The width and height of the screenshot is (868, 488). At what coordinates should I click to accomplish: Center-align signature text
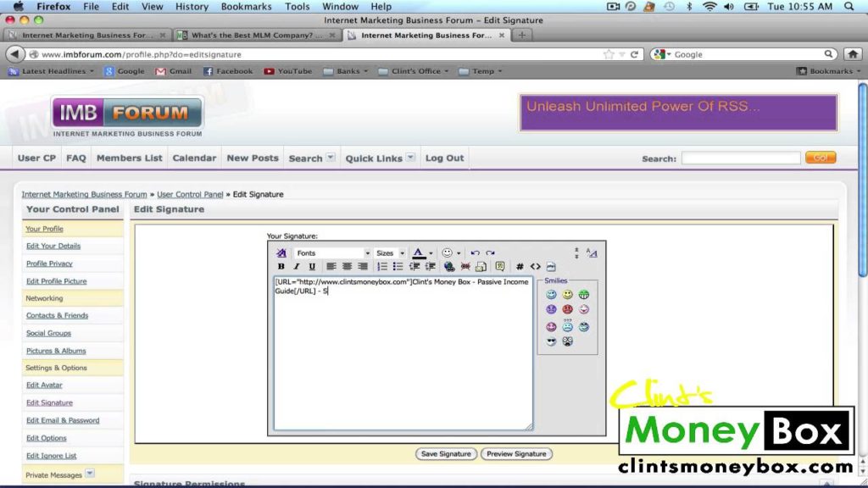point(347,267)
